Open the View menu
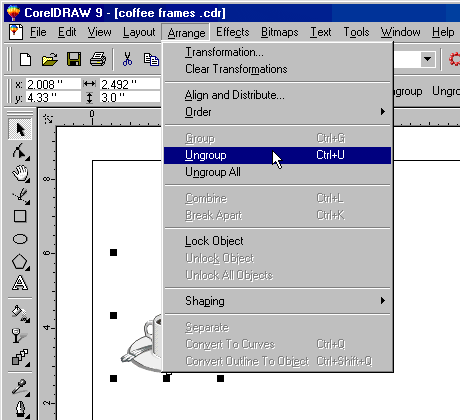Screen dimensions: 460x420 pyautogui.click(x=99, y=32)
